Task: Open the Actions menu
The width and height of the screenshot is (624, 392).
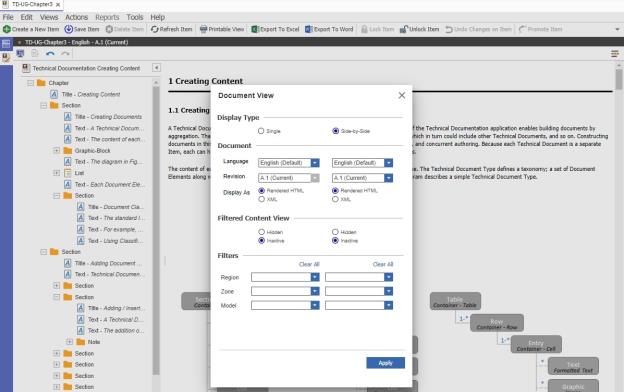Action: pos(76,17)
